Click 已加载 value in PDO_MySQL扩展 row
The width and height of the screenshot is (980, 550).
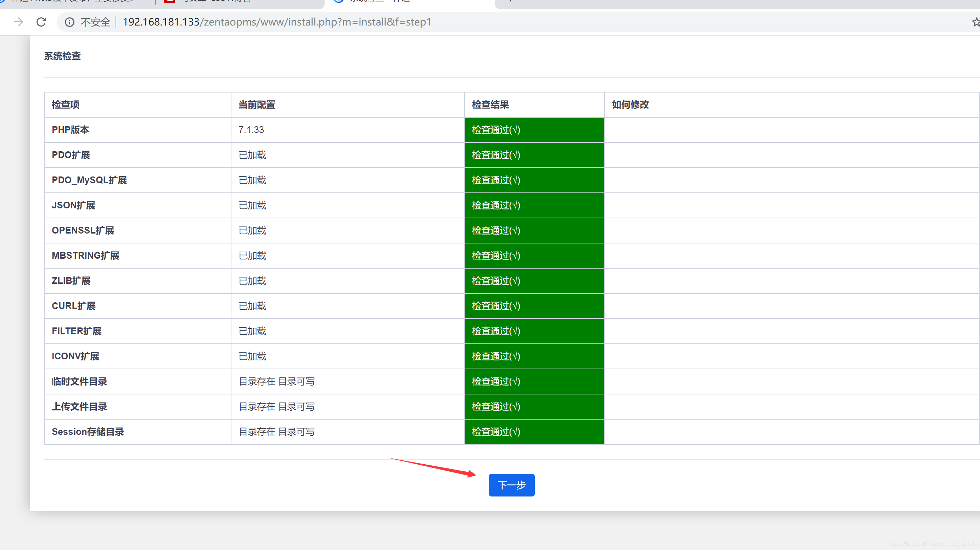252,180
